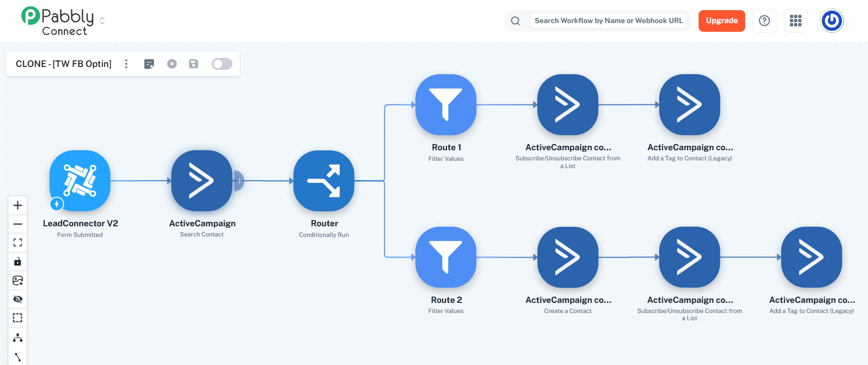Open the Route 1 filter node
868x365 pixels.
tap(446, 104)
